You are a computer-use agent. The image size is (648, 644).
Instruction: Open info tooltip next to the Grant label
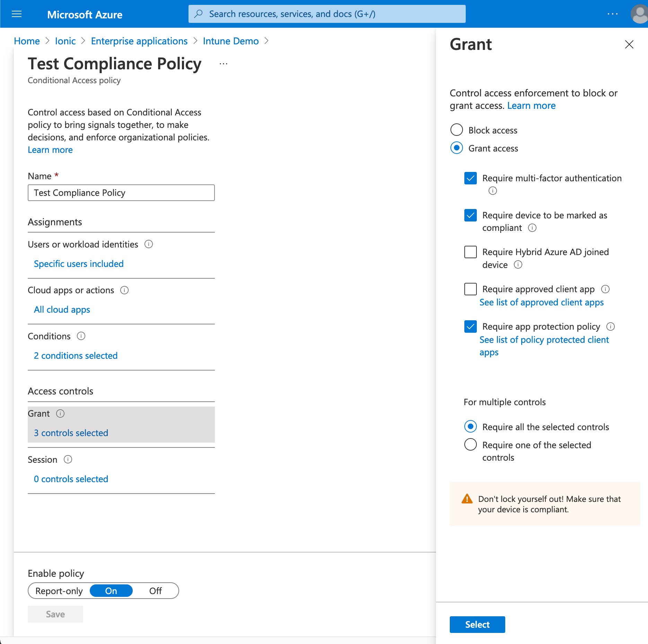pos(60,413)
